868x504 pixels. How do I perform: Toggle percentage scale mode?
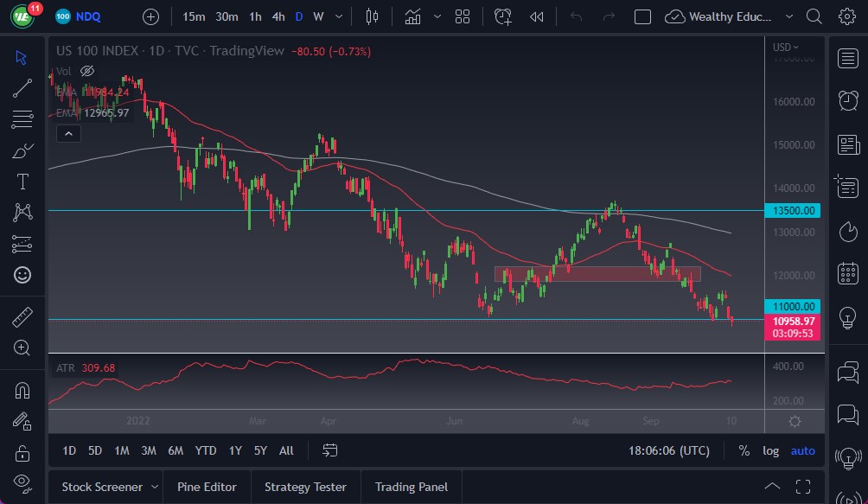click(744, 450)
